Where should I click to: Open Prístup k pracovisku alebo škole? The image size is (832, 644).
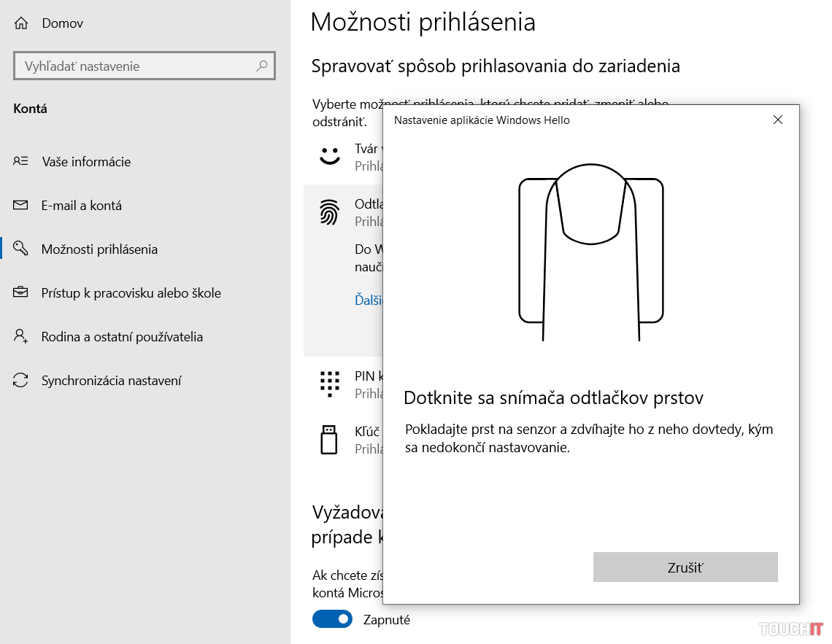coord(131,293)
